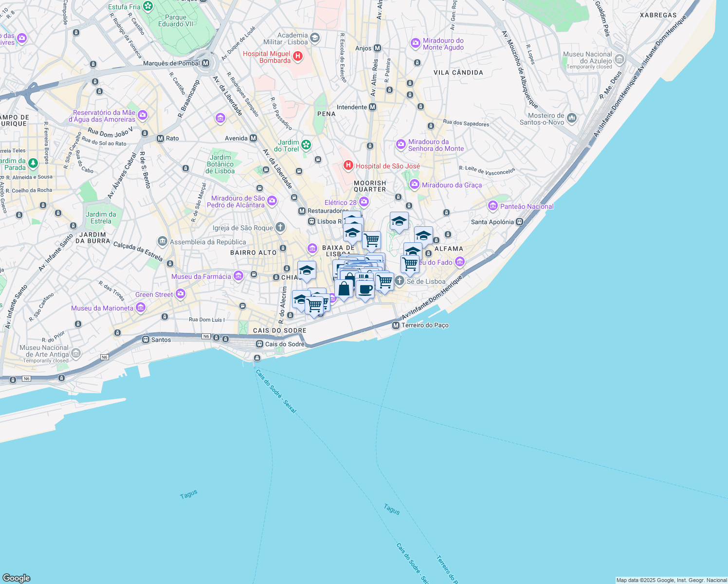Click the Assembleia da República landmark icon
The width and height of the screenshot is (728, 584).
[162, 241]
